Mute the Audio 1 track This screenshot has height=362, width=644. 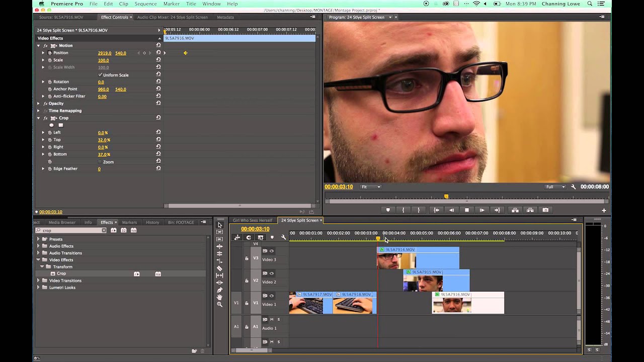pos(272,319)
